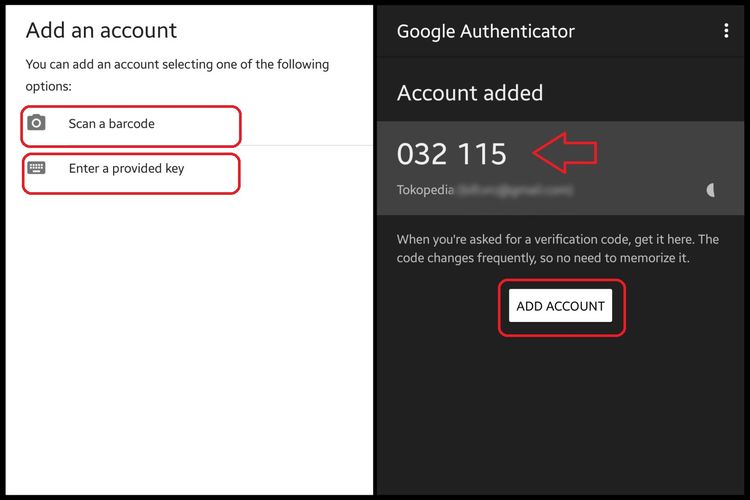Tap the verification code instruction text

557,248
